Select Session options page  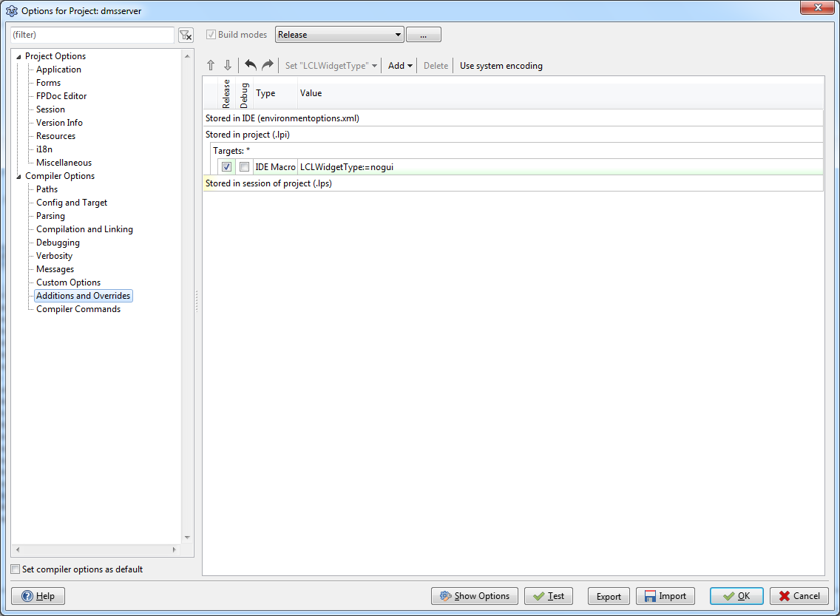(x=50, y=109)
